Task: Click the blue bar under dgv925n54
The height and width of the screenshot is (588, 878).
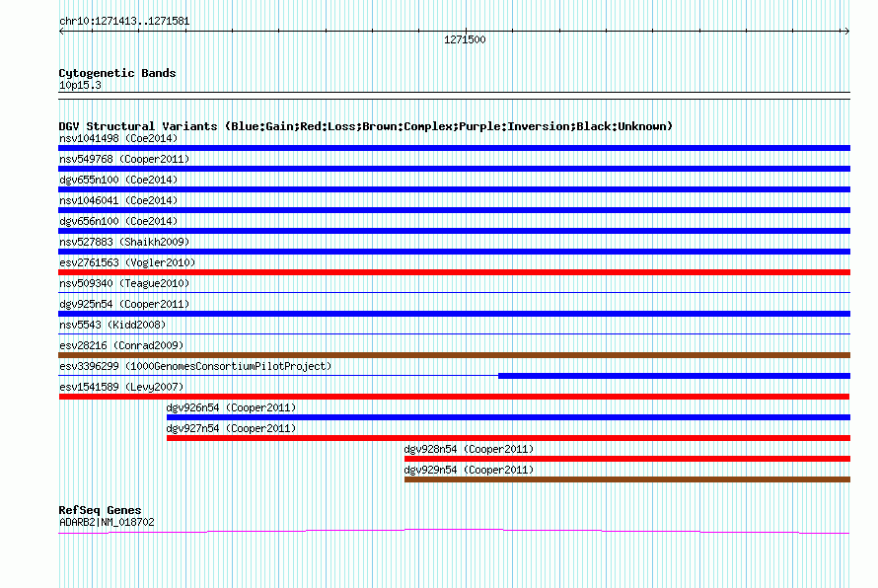Action: (454, 314)
